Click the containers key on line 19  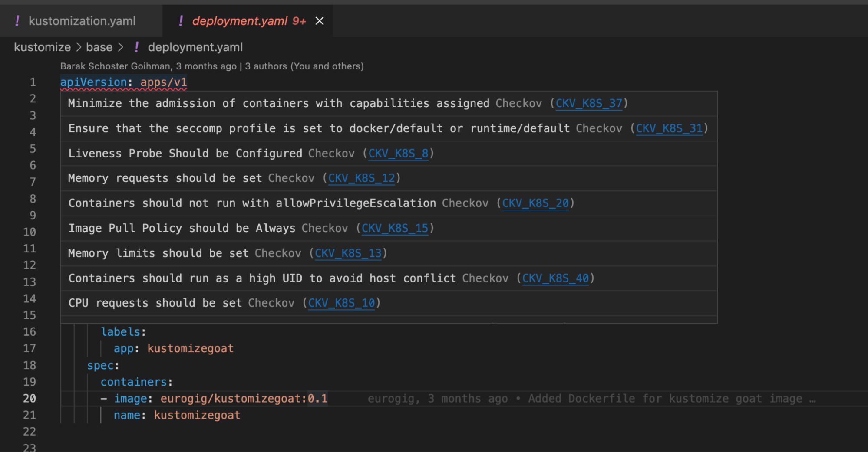(x=134, y=382)
